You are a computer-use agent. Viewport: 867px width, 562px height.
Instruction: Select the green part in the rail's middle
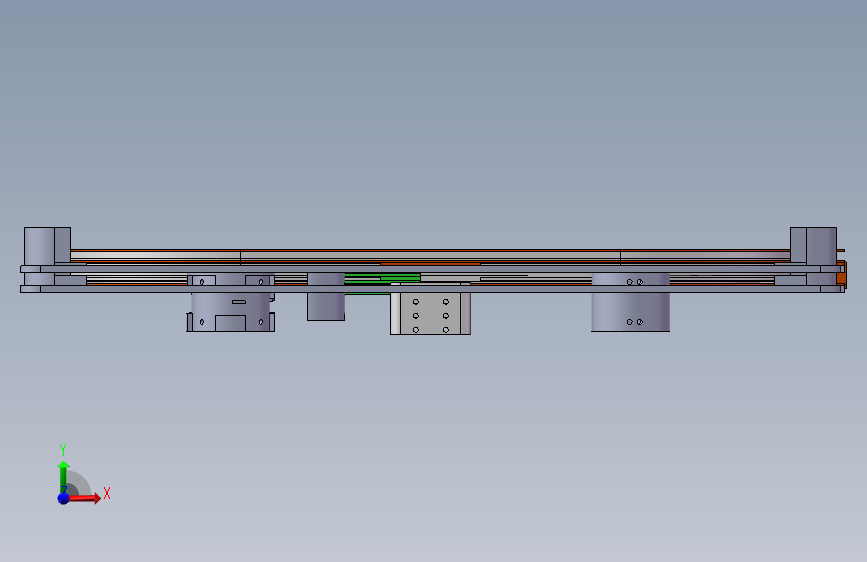[382, 278]
